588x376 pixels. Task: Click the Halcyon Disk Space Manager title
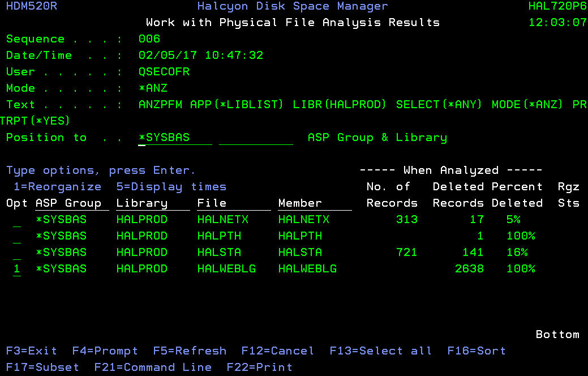pyautogui.click(x=293, y=6)
